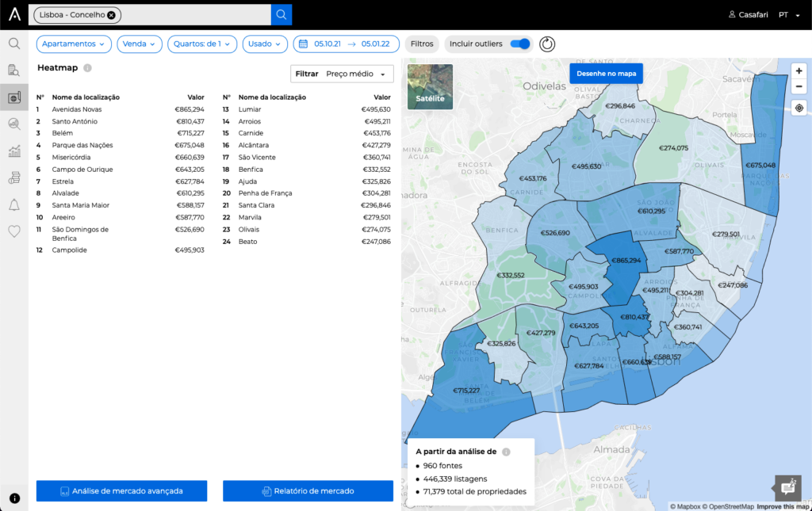Image resolution: width=812 pixels, height=511 pixels.
Task: Expand the Venda dropdown
Action: (x=140, y=44)
